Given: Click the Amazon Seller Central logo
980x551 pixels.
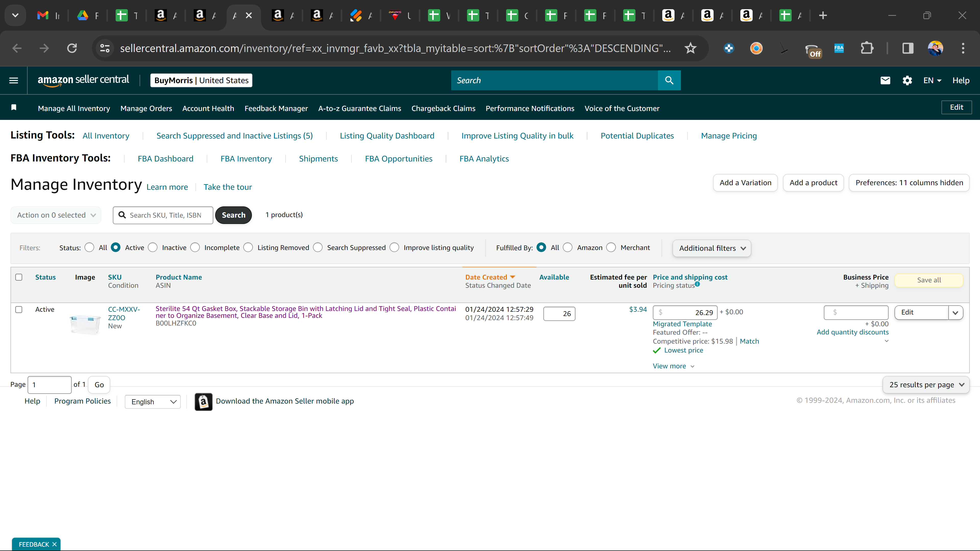Looking at the screenshot, I should coord(83,80).
